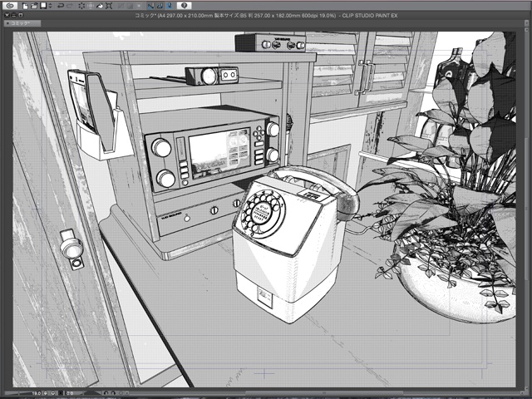
Task: Click the Open file icon
Action: pos(34,5)
